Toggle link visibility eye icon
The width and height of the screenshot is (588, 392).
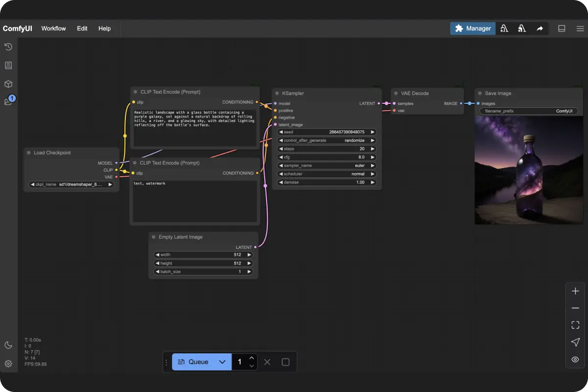point(575,359)
